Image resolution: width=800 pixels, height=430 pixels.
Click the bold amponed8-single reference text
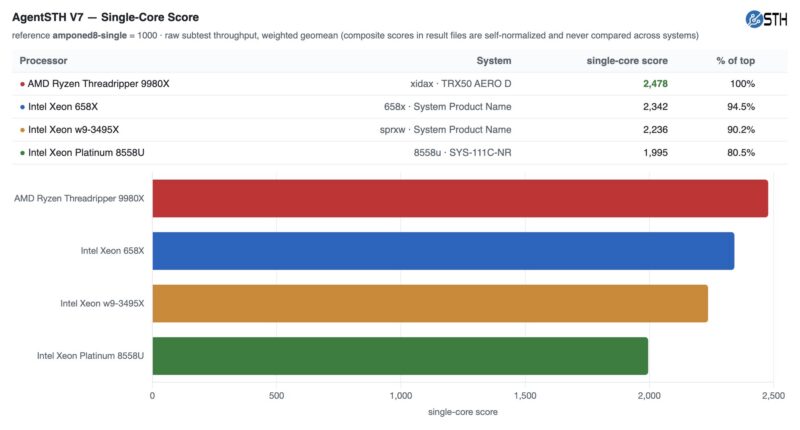89,36
